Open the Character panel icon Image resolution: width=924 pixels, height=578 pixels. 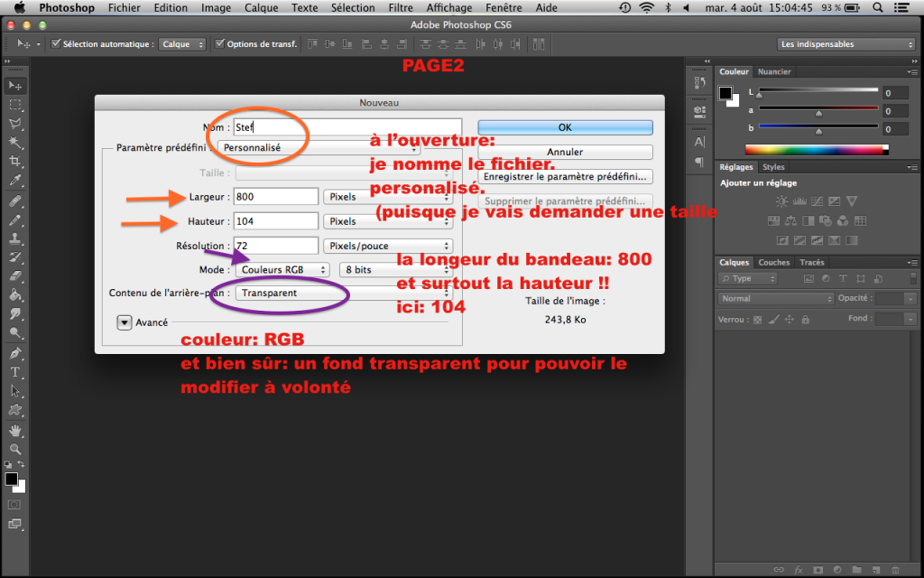click(699, 142)
